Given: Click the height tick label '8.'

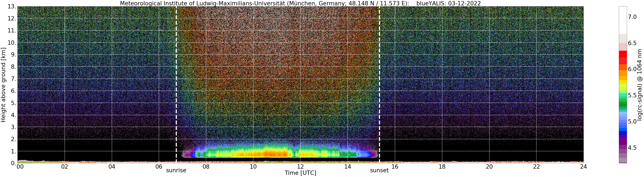Looking at the screenshot, I should (x=13, y=67).
